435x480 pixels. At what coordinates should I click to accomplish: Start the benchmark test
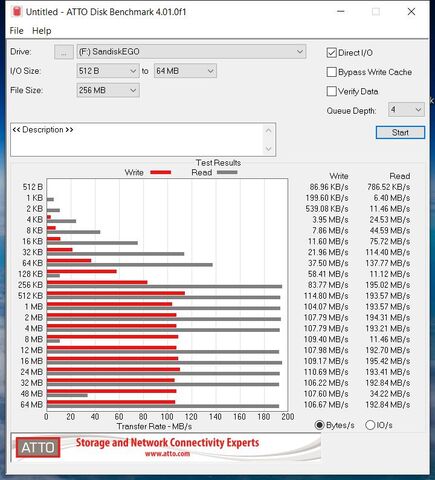click(400, 132)
